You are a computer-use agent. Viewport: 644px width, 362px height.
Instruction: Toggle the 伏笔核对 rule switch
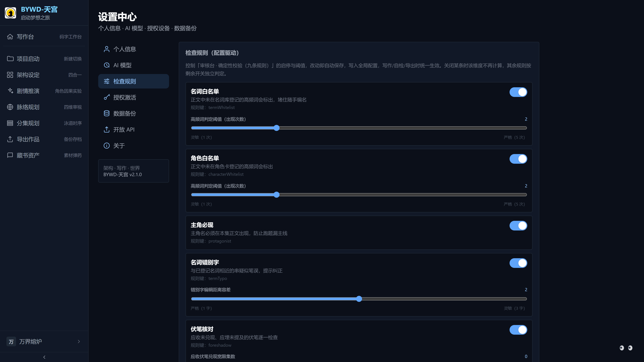[518, 330]
